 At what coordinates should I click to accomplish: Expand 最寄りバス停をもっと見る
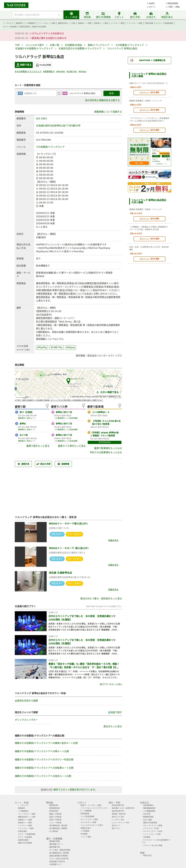pos(72,446)
